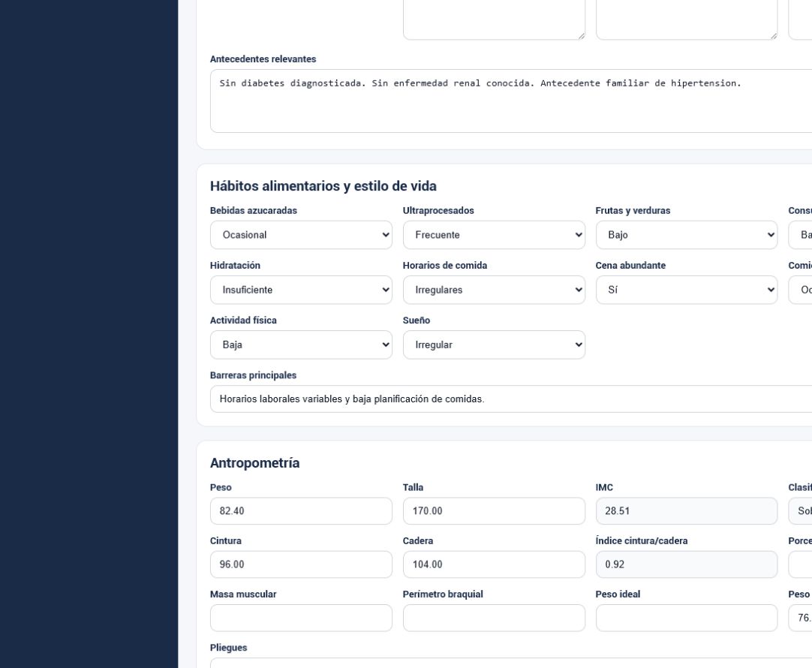
Task: Focus the Perímetro braquial field
Action: (494, 618)
